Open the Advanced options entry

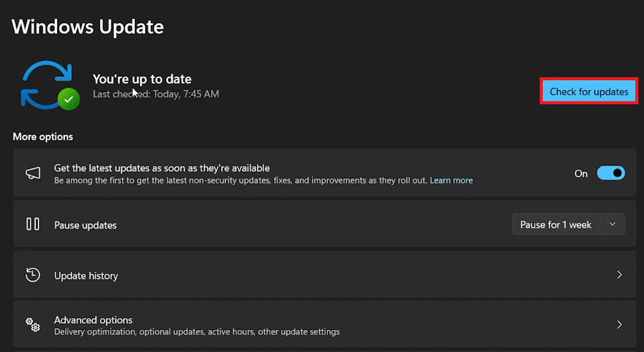pyautogui.click(x=93, y=320)
